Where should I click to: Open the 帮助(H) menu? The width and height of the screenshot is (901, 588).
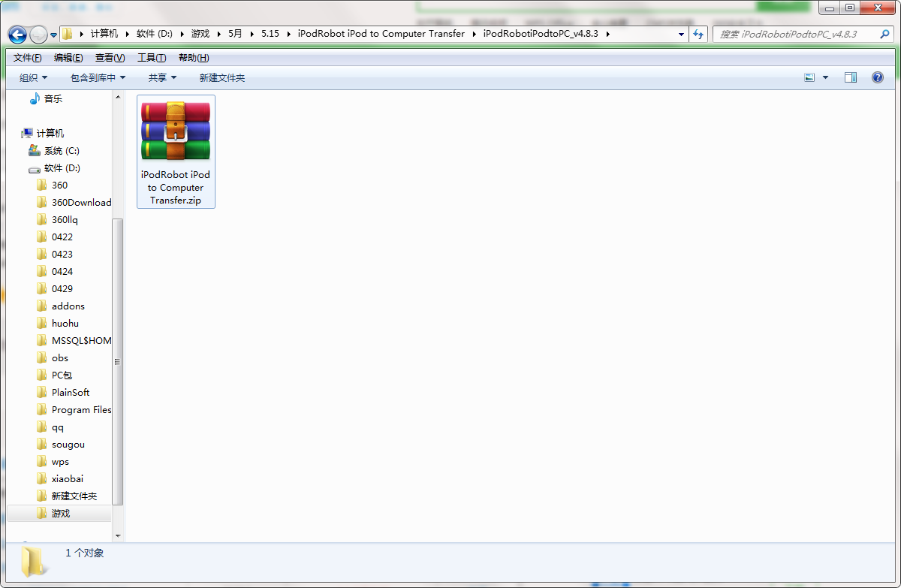[194, 58]
